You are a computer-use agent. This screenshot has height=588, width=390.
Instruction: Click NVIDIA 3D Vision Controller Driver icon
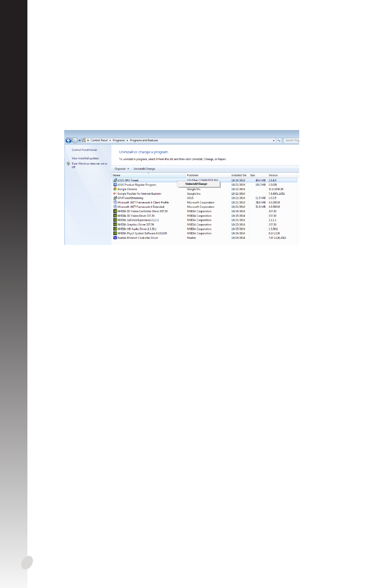(x=115, y=211)
